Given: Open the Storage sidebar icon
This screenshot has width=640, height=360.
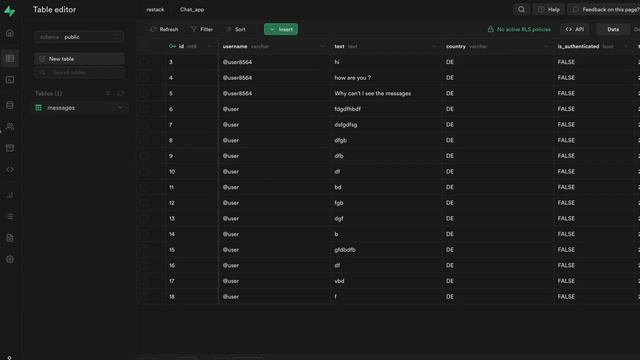Looking at the screenshot, I should tap(10, 148).
